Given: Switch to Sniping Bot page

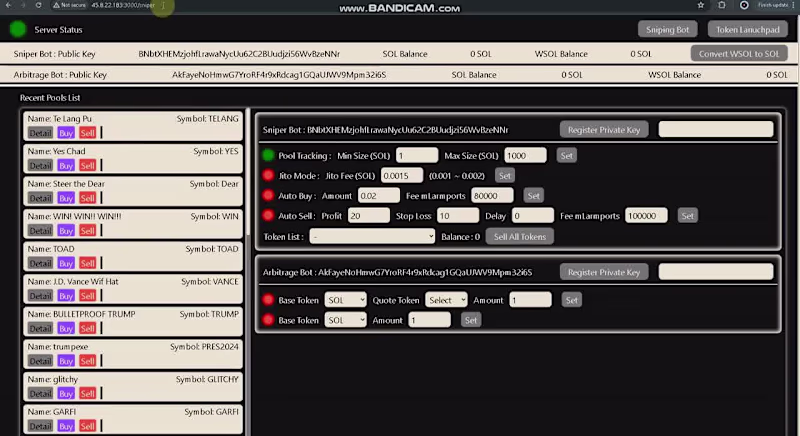Looking at the screenshot, I should [667, 30].
